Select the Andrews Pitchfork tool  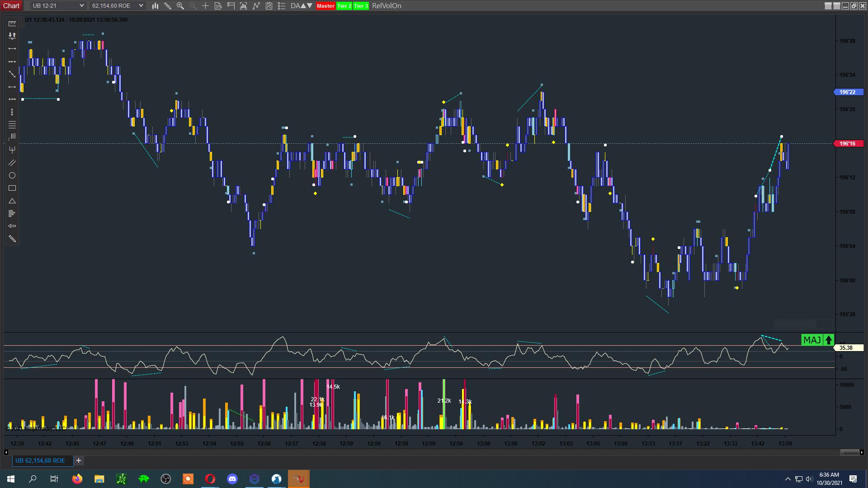(x=12, y=150)
